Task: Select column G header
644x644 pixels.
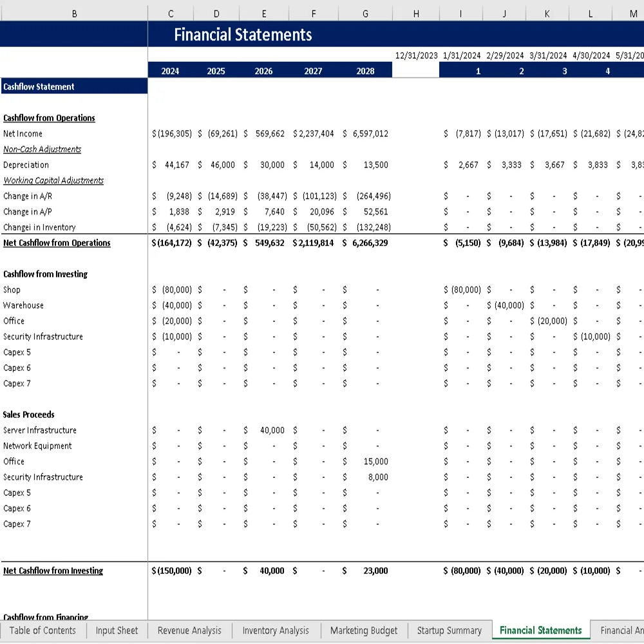Action: 365,13
